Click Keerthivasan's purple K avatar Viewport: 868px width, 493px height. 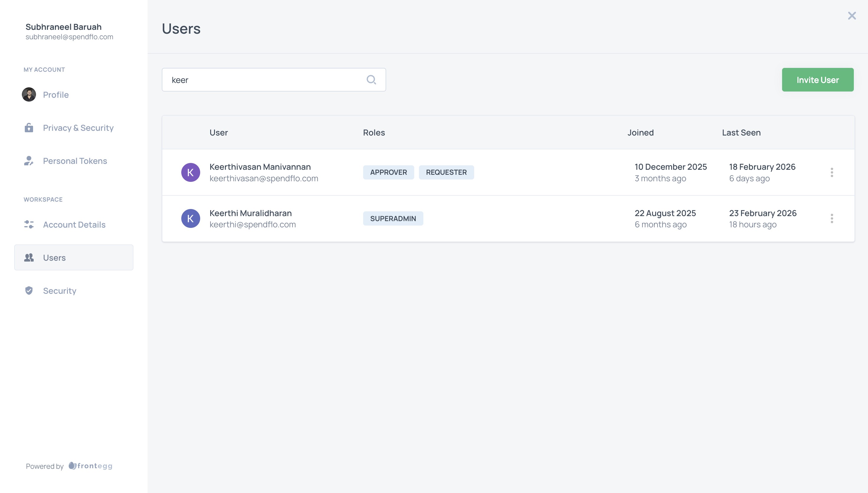point(191,172)
